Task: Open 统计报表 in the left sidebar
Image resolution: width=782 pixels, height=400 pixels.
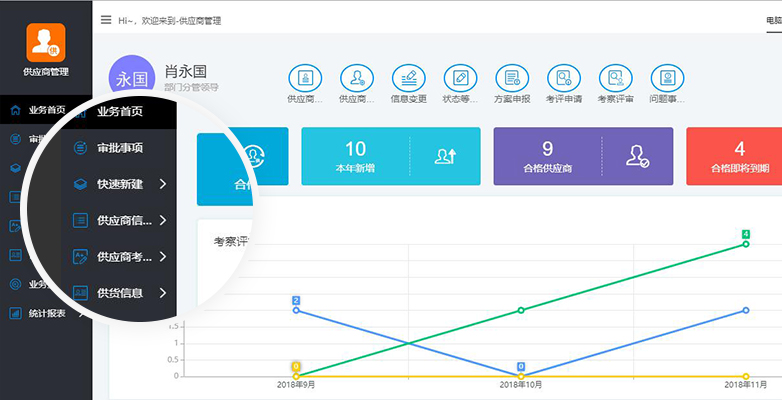Action: pos(46,313)
